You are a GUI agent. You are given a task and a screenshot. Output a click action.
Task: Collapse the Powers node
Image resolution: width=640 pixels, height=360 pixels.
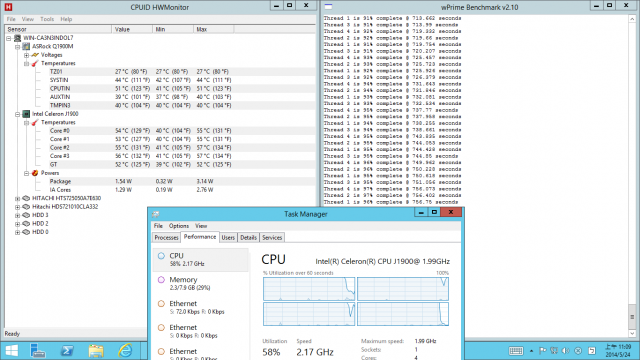[27, 173]
